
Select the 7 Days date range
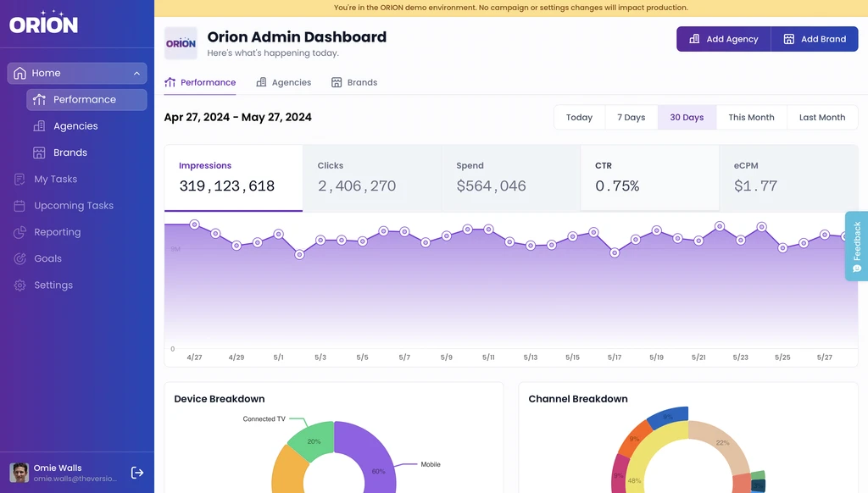tap(631, 117)
